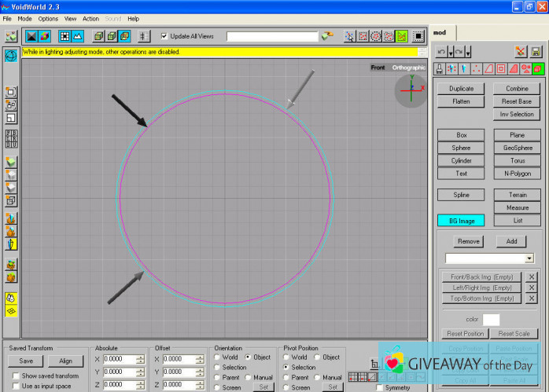The image size is (549, 392).
Task: Click the vertex points mode icon
Action: click(476, 69)
